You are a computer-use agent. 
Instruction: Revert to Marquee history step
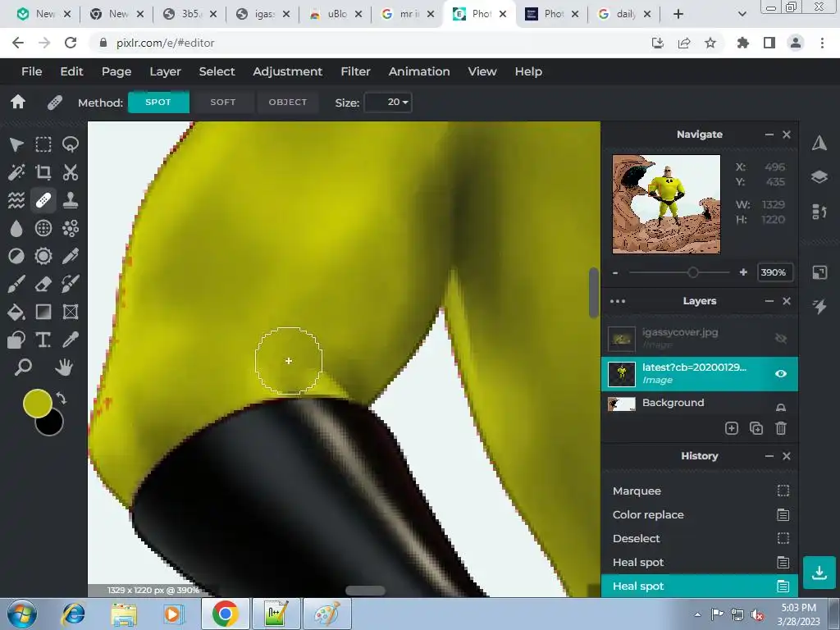pos(700,491)
